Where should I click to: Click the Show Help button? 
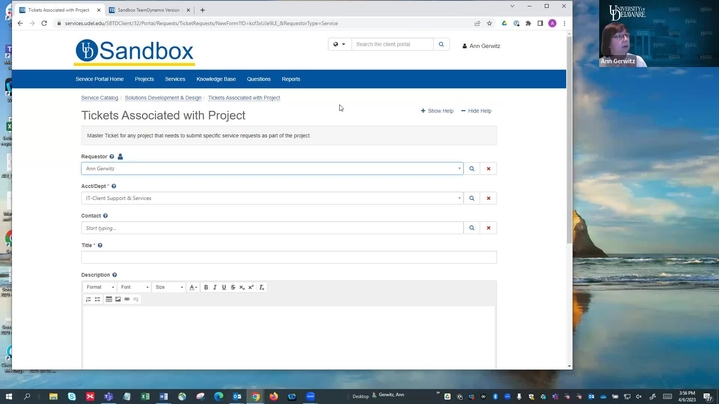point(437,111)
